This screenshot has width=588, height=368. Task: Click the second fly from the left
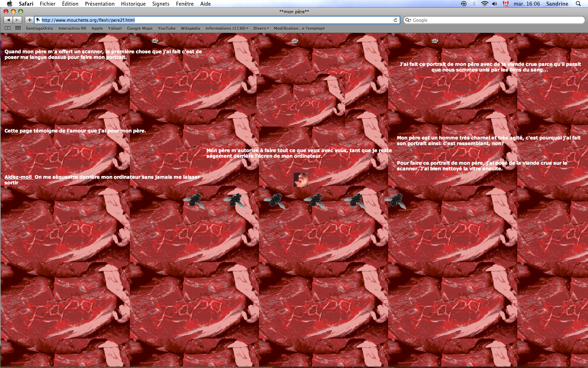click(x=234, y=201)
